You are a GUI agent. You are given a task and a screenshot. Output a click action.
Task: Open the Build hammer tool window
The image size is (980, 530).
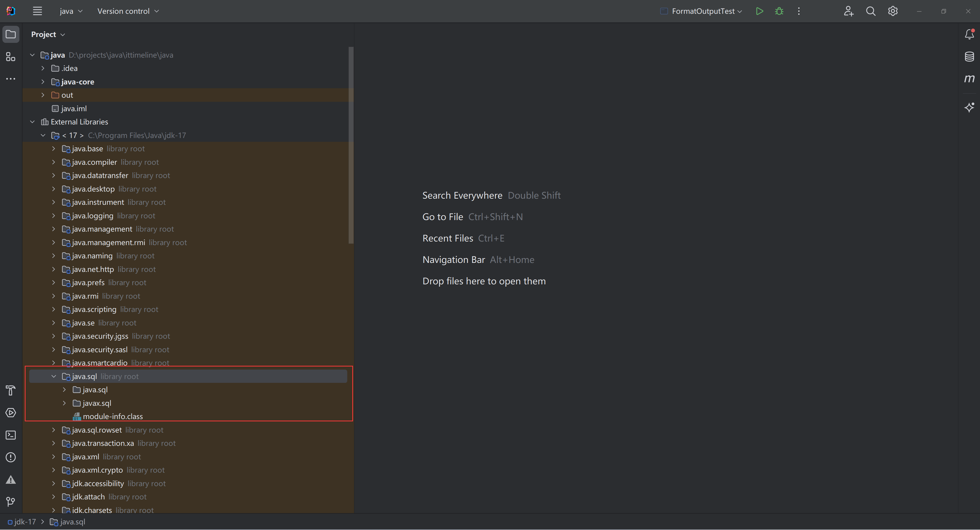[11, 390]
